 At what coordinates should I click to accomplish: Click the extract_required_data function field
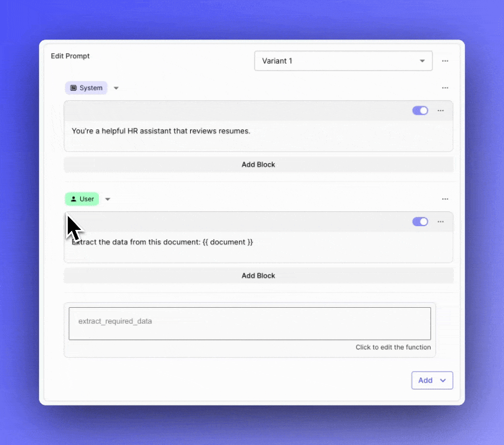[x=250, y=323]
